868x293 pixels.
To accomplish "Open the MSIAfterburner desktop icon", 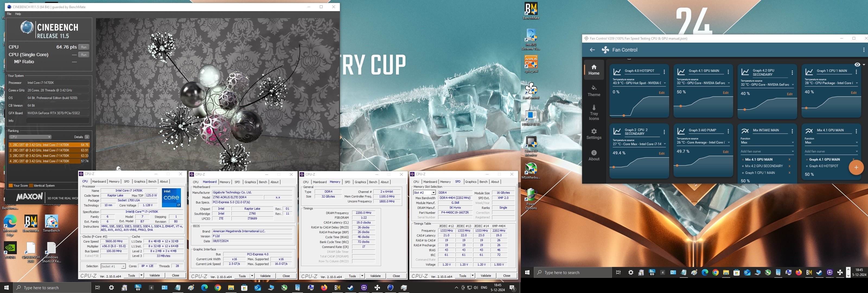I will click(x=531, y=171).
